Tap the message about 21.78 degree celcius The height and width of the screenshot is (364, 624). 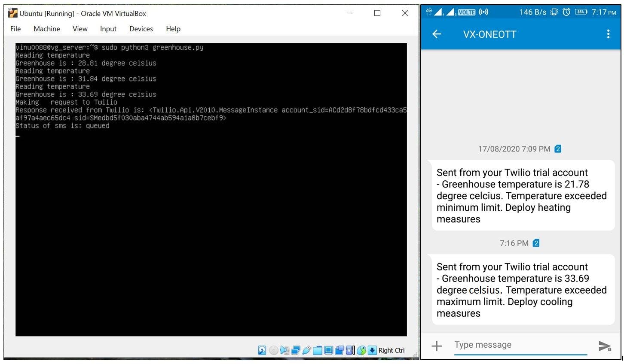tap(523, 196)
